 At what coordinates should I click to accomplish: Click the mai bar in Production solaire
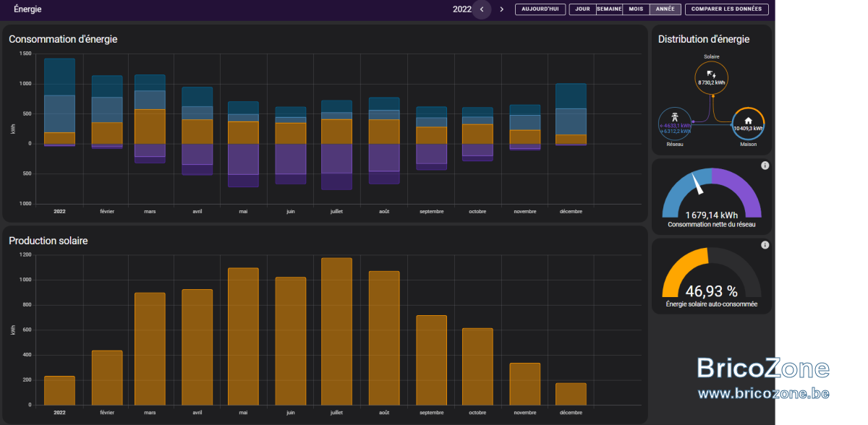click(x=243, y=337)
